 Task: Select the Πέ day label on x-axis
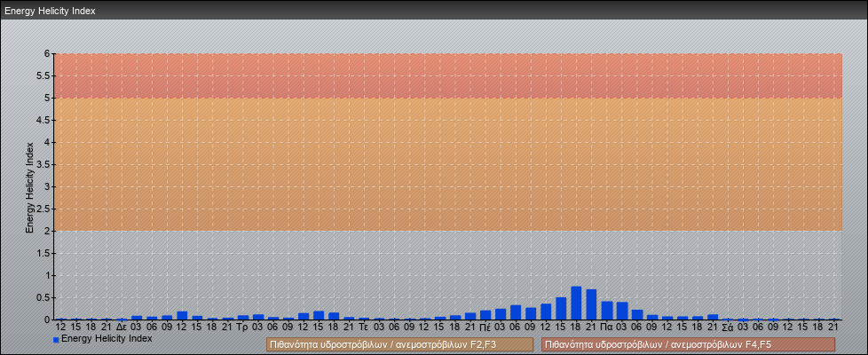click(x=485, y=327)
